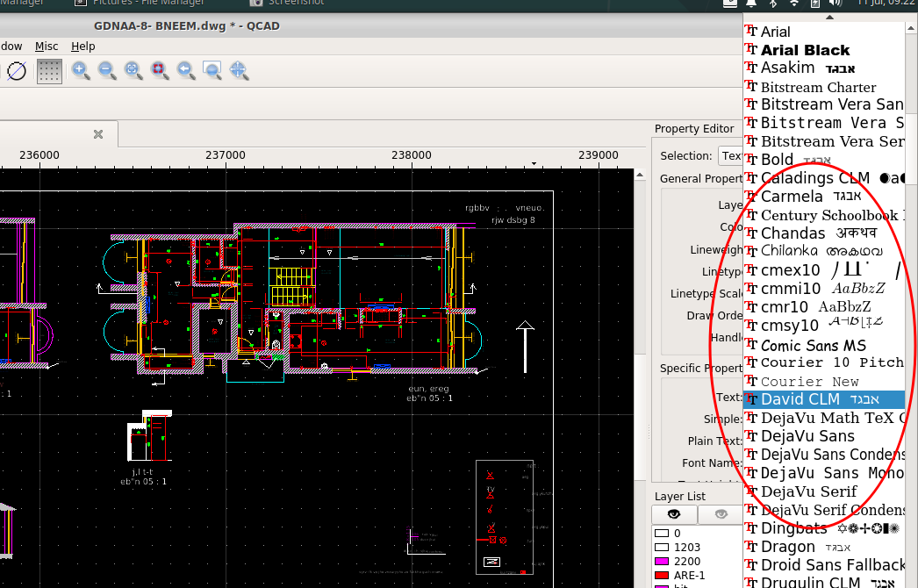Open the Help menu
Viewport: 918px width, 588px height.
tap(82, 47)
